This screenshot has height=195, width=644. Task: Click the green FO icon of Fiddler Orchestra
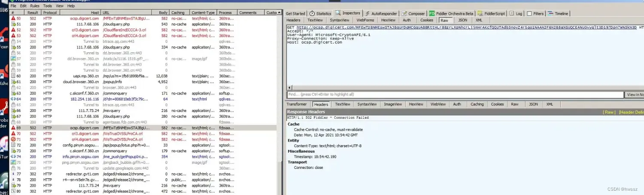pos(432,14)
